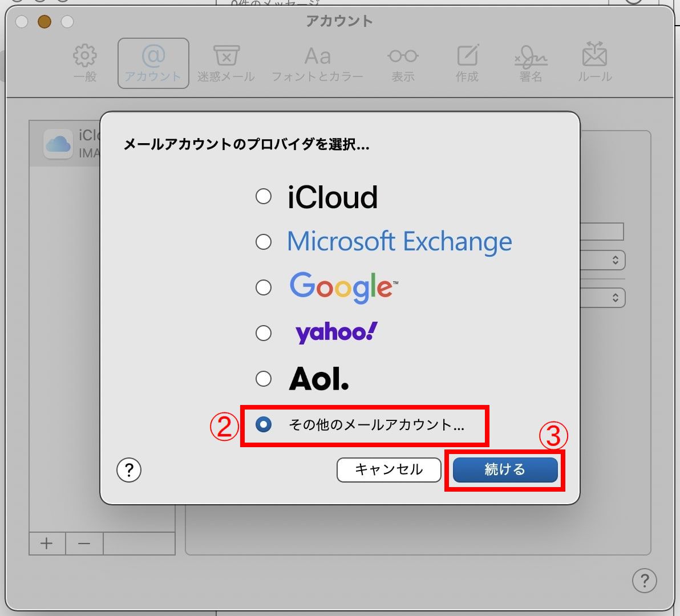Open help from the dialog's question mark button
Screen dimensions: 680x616
[x=129, y=470]
